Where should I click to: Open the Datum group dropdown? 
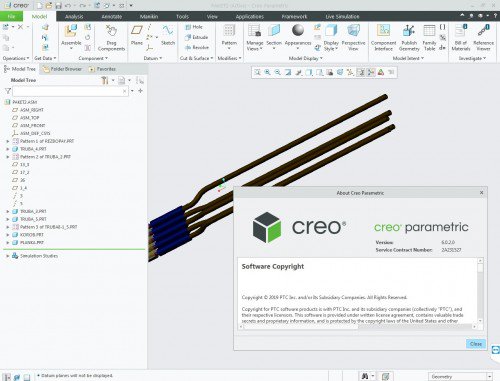pyautogui.click(x=153, y=58)
